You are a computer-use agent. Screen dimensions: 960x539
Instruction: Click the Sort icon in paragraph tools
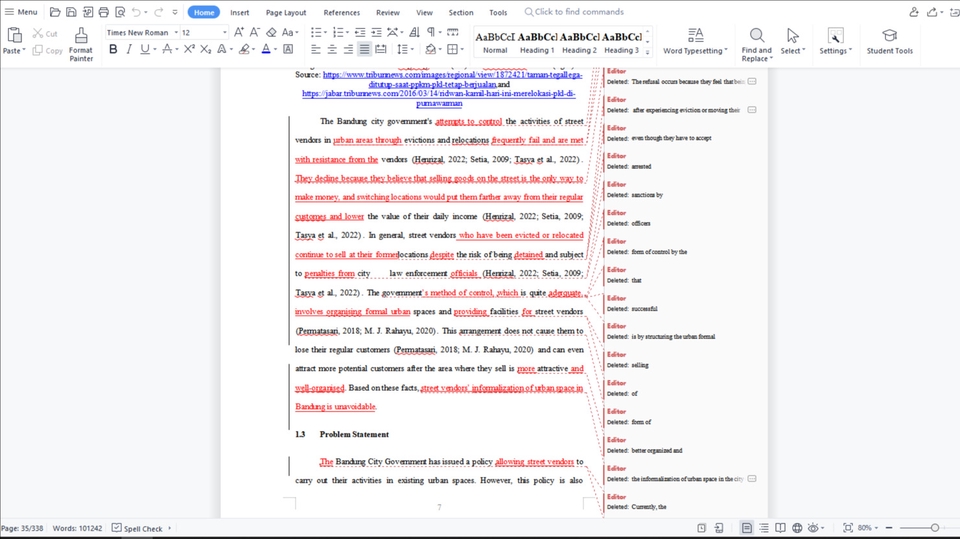(x=414, y=32)
